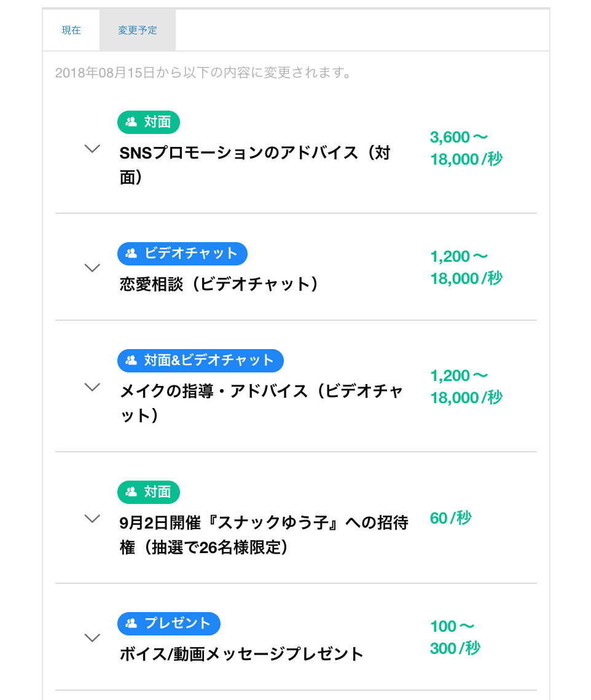
Task: Click the 100〜300/秒 price text
Action: (x=455, y=637)
